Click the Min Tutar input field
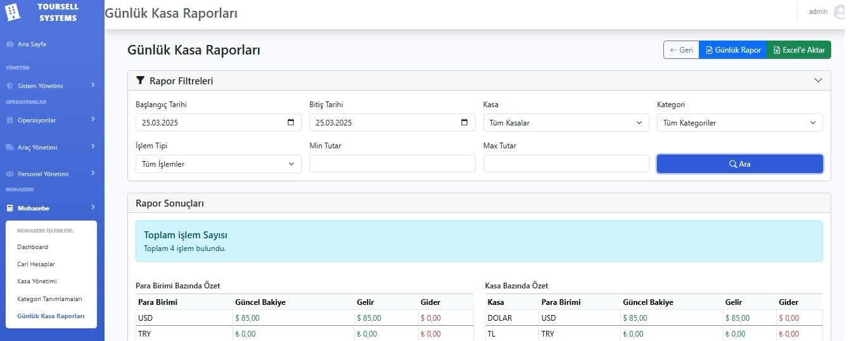The width and height of the screenshot is (868, 341). pos(392,164)
